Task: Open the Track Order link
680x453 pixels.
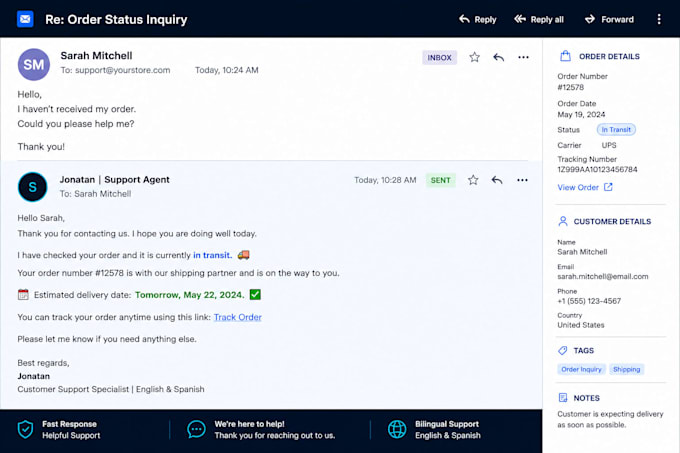Action: [x=238, y=317]
